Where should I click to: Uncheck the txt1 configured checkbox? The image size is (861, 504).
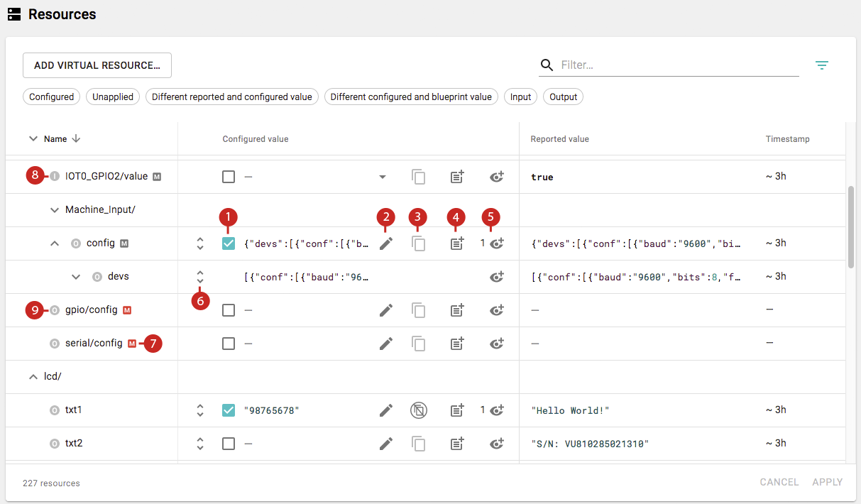click(x=229, y=410)
